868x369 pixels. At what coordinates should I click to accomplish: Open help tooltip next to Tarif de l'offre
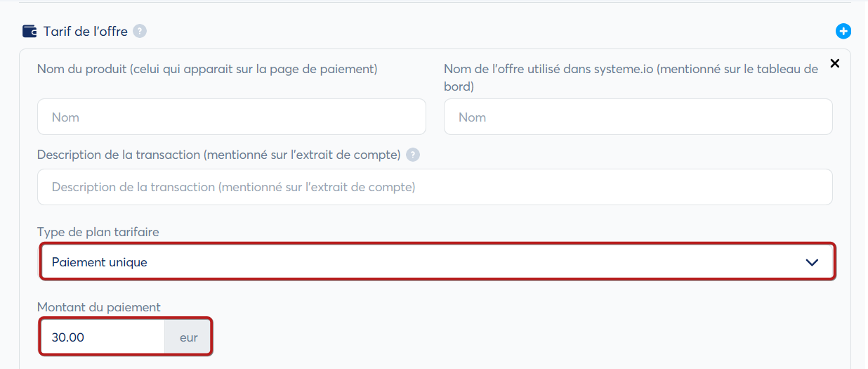140,32
